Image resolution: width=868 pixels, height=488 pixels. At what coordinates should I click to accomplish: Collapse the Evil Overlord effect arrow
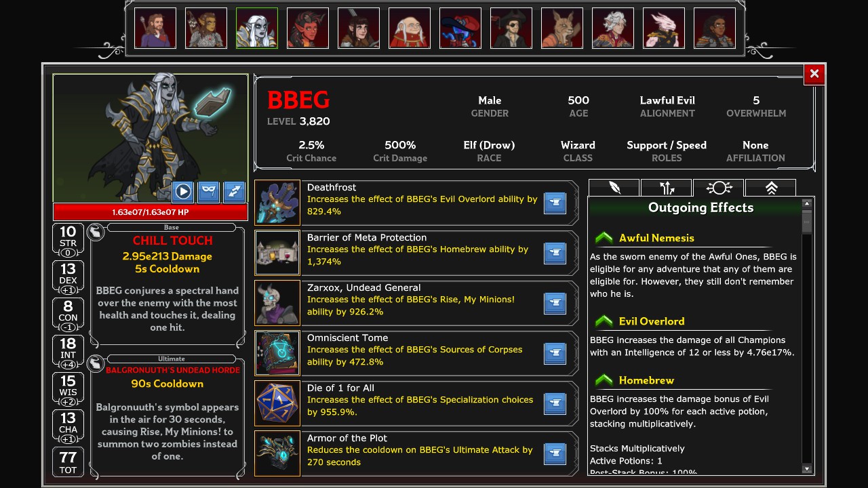pyautogui.click(x=604, y=321)
